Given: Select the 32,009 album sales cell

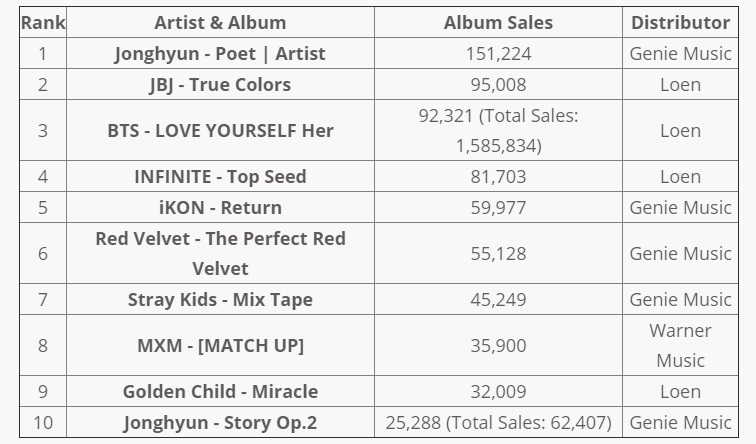Looking at the screenshot, I should (498, 391).
